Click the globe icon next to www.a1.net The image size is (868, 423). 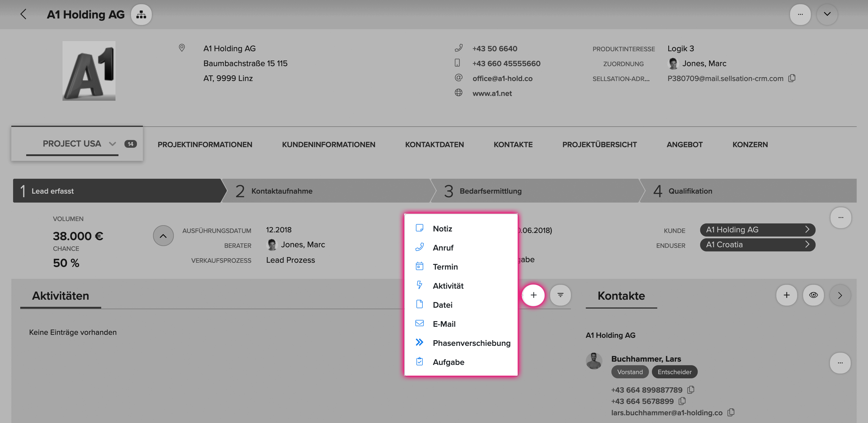pyautogui.click(x=459, y=92)
